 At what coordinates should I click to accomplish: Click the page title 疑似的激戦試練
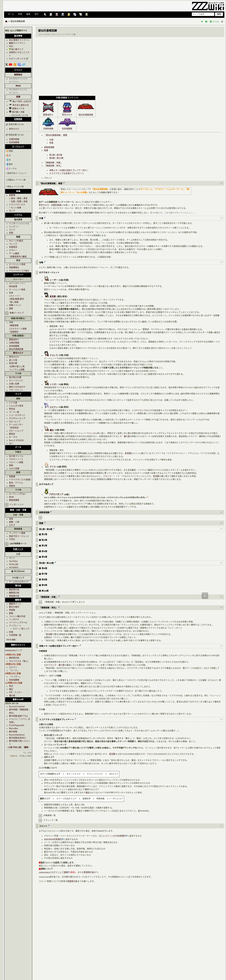(x=48, y=30)
